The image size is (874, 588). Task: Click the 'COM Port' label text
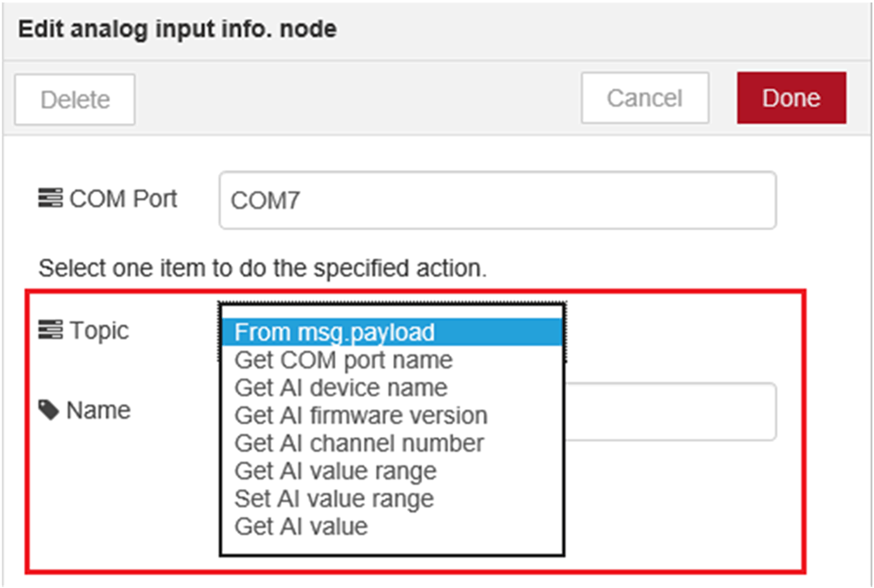(123, 199)
